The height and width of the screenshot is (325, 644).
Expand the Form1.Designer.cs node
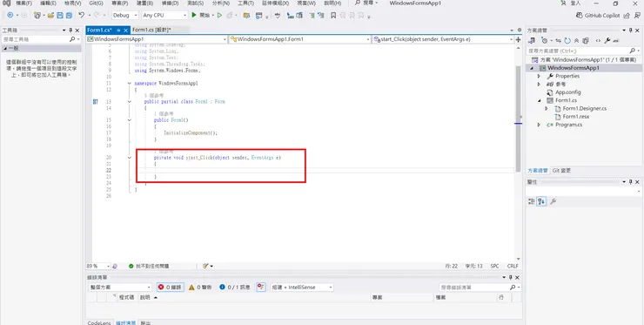(547, 109)
